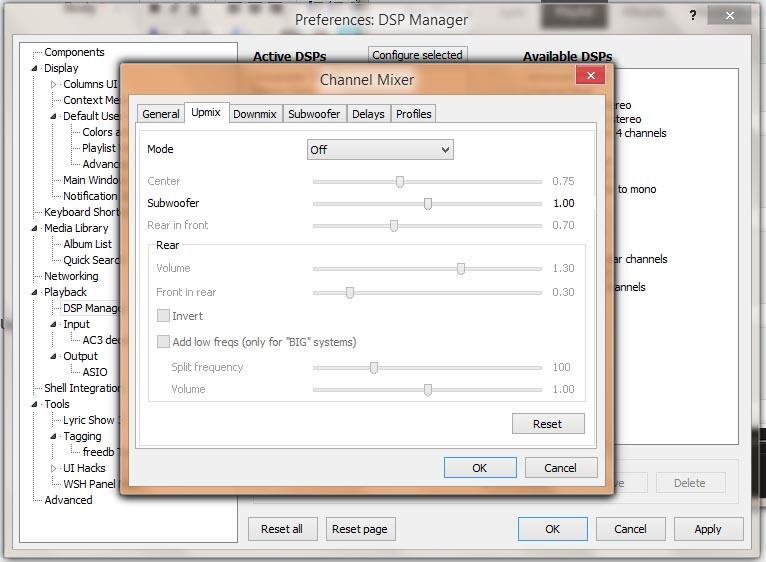
Task: Apply the preferences changes
Action: [708, 529]
